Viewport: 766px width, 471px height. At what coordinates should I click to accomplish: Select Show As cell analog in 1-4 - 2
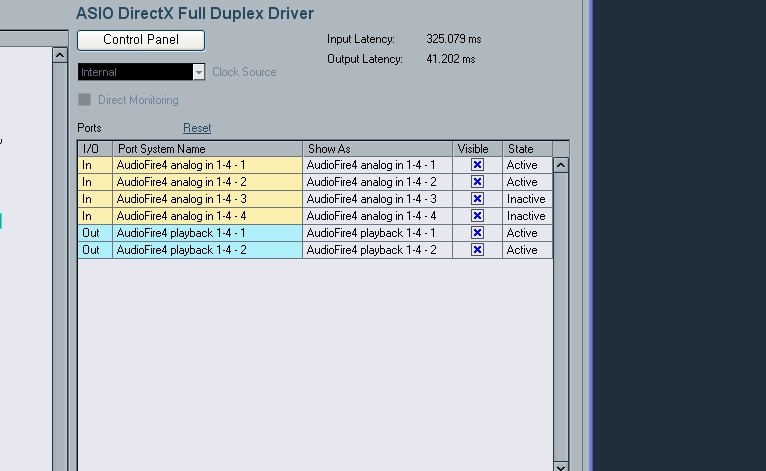(x=378, y=182)
